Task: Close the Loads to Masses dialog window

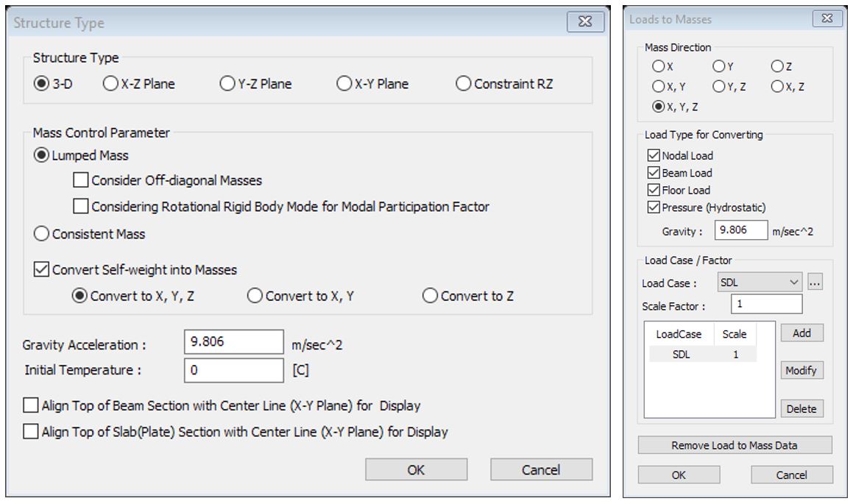Action: (x=827, y=18)
